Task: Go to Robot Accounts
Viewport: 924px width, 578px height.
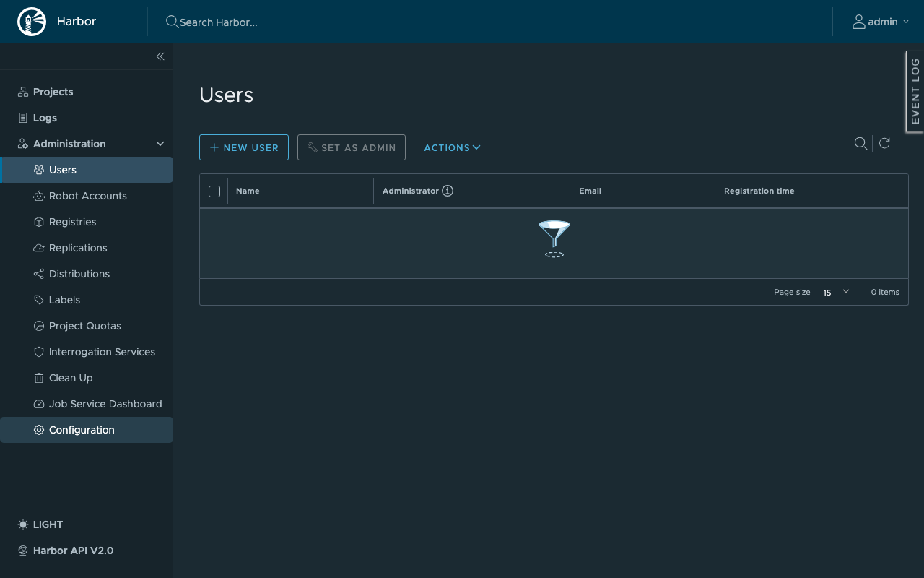Action: (x=87, y=196)
